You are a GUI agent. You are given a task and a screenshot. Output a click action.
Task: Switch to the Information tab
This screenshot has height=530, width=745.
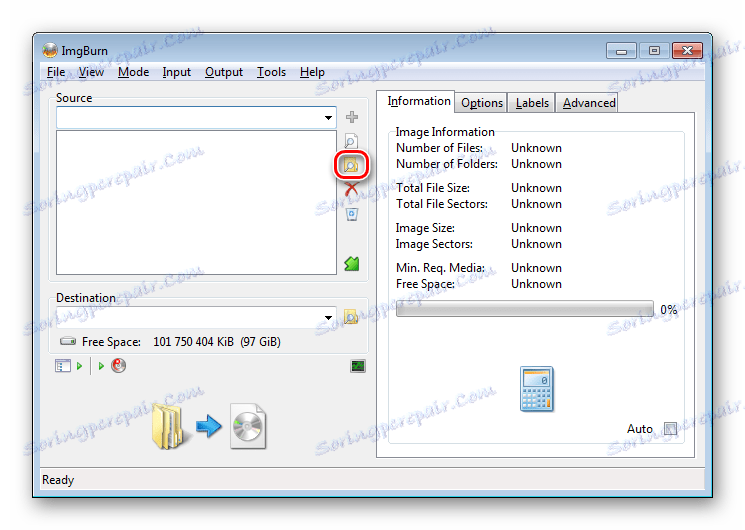point(418,101)
